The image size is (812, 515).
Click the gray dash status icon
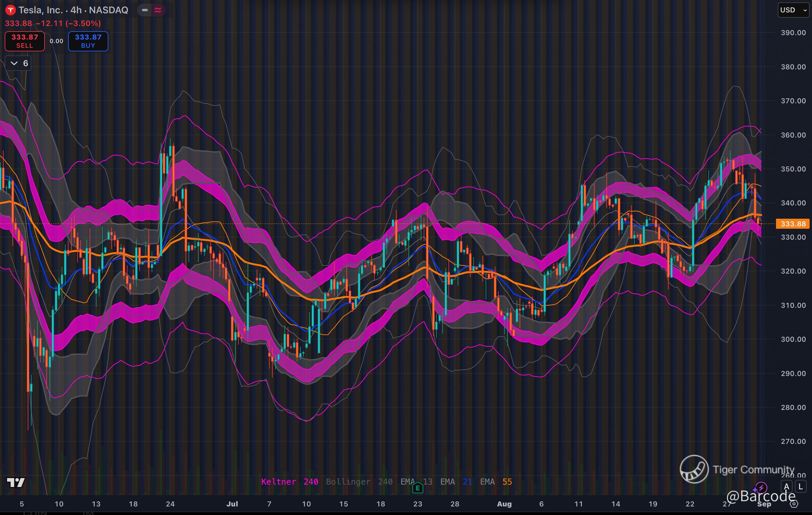(x=145, y=10)
